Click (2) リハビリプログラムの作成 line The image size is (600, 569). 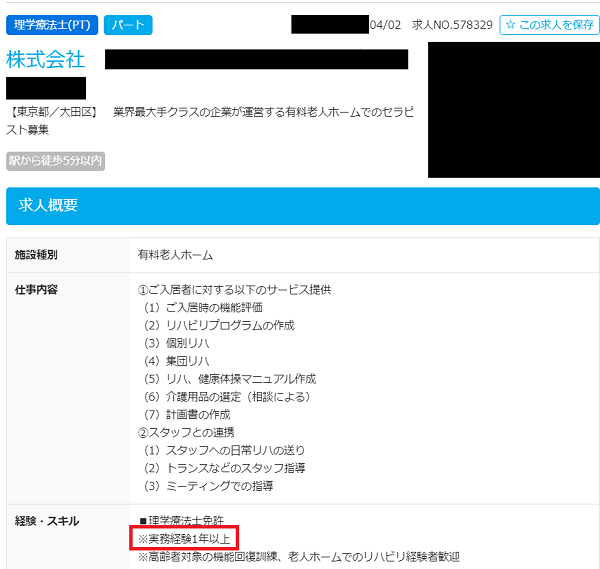pyautogui.click(x=219, y=326)
